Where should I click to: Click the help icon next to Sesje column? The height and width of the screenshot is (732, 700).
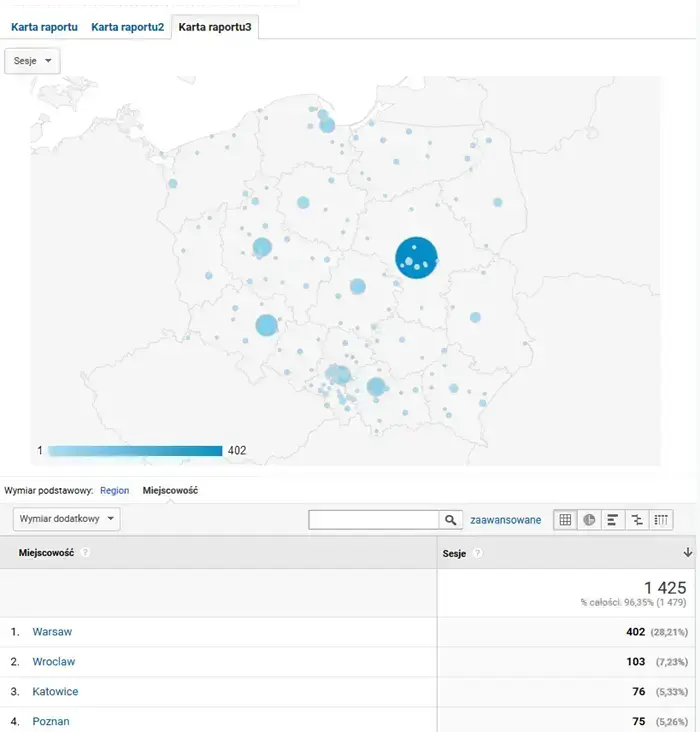click(478, 553)
